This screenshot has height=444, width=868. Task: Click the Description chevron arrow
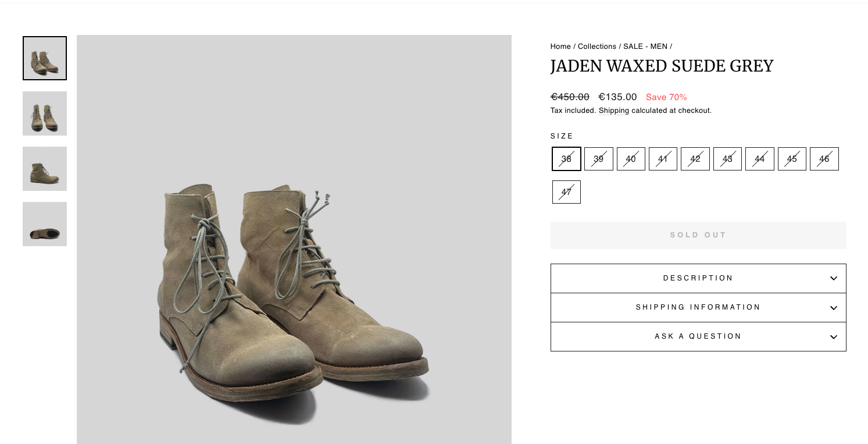[x=834, y=278]
